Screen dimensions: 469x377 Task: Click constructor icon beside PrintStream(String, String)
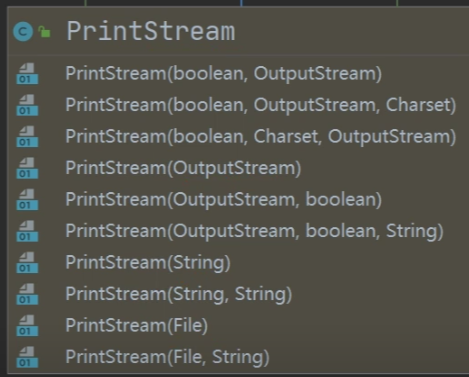(x=27, y=294)
